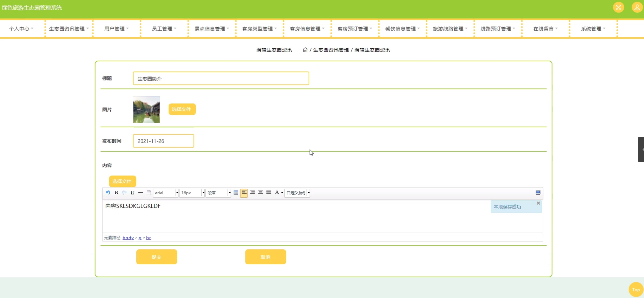Viewport: 644px width, 298px height.
Task: Toggle left text alignment button
Action: click(x=244, y=193)
